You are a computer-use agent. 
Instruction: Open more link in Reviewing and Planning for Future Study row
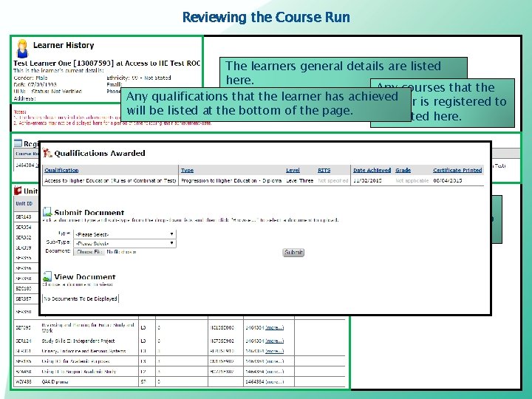[x=274, y=327]
